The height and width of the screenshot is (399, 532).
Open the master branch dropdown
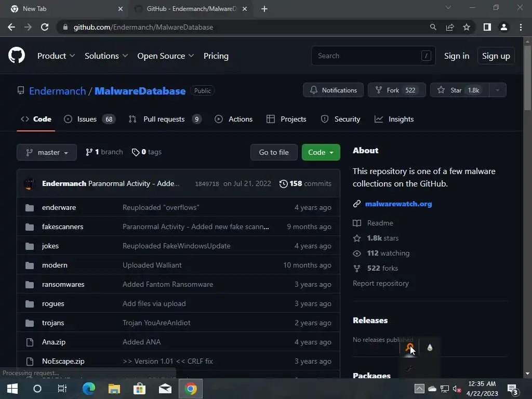[x=47, y=152]
